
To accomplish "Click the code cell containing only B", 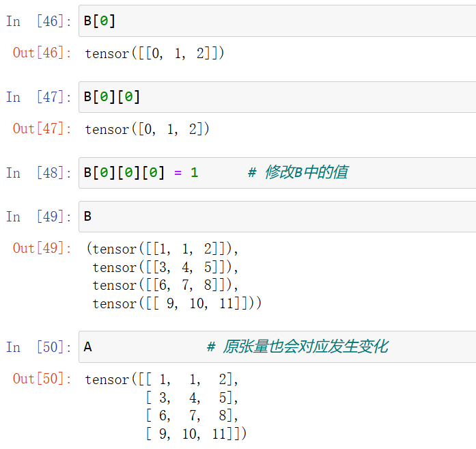I will coord(277,217).
